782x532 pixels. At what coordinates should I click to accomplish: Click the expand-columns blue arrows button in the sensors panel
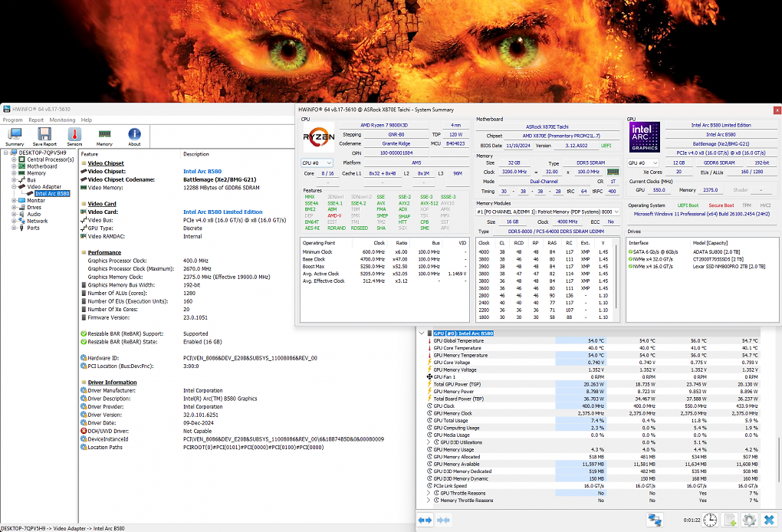pyautogui.click(x=425, y=520)
